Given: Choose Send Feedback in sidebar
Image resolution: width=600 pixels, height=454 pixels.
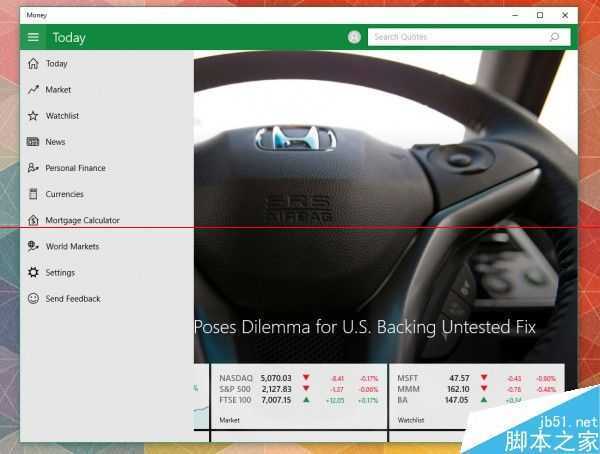Looking at the screenshot, I should [x=107, y=298].
